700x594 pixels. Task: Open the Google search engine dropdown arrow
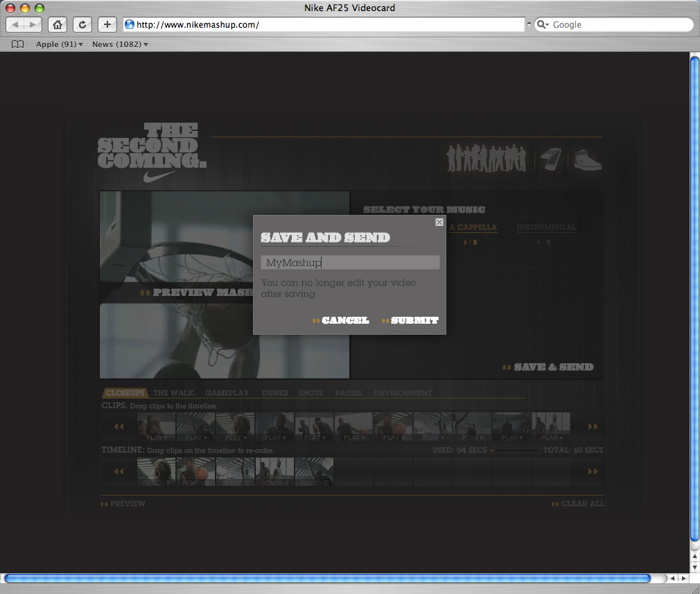click(543, 25)
